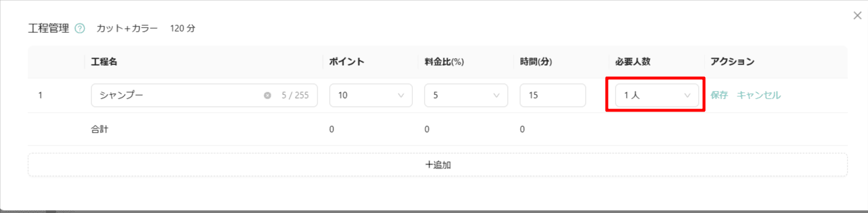This screenshot has width=868, height=213.
Task: Click the help icon beside 工程管理
Action: pyautogui.click(x=81, y=28)
